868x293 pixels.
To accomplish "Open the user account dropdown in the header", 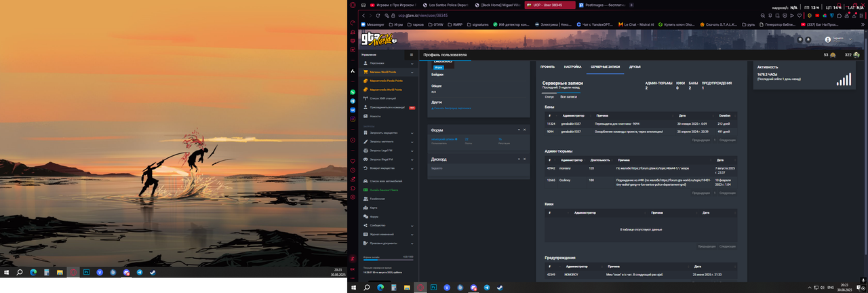I will pos(837,39).
